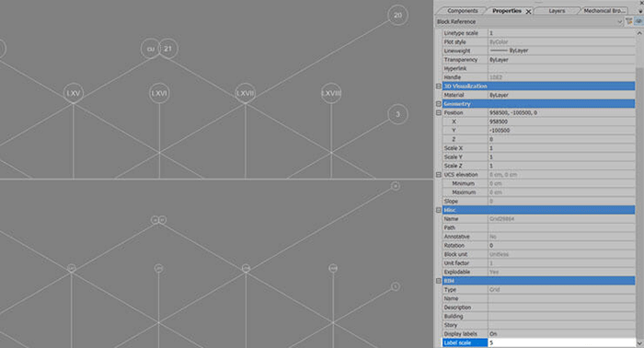Click the Label scale input field
The width and height of the screenshot is (644, 348).
coord(561,342)
